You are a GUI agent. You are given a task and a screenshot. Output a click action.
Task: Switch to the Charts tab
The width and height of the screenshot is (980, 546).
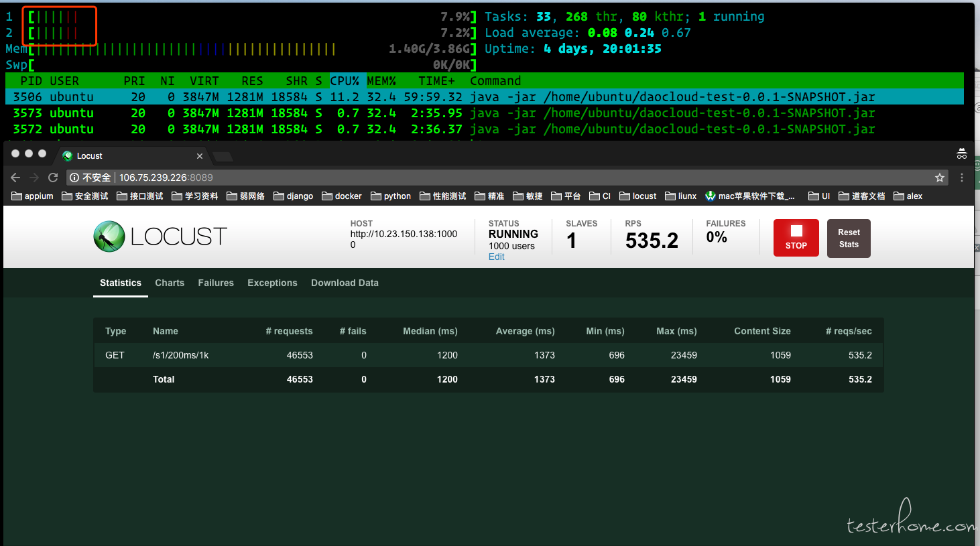pyautogui.click(x=170, y=283)
